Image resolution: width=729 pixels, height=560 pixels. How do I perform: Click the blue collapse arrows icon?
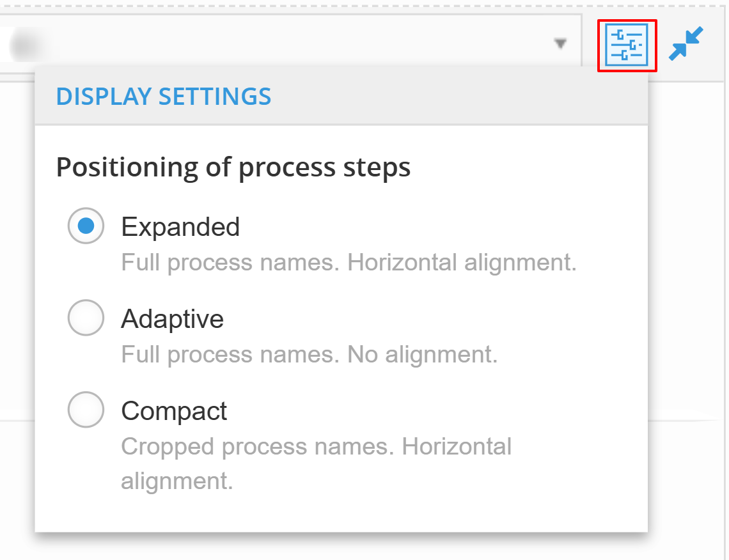click(x=686, y=44)
